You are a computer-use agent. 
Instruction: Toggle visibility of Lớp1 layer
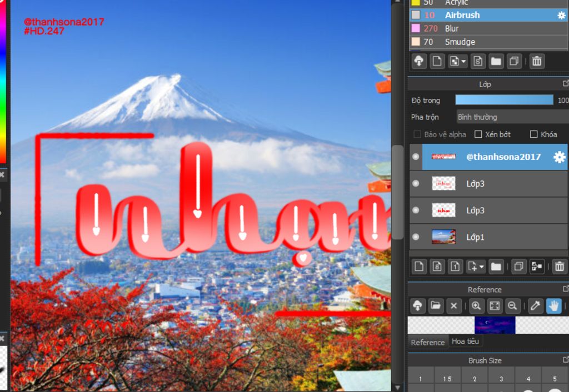point(416,237)
